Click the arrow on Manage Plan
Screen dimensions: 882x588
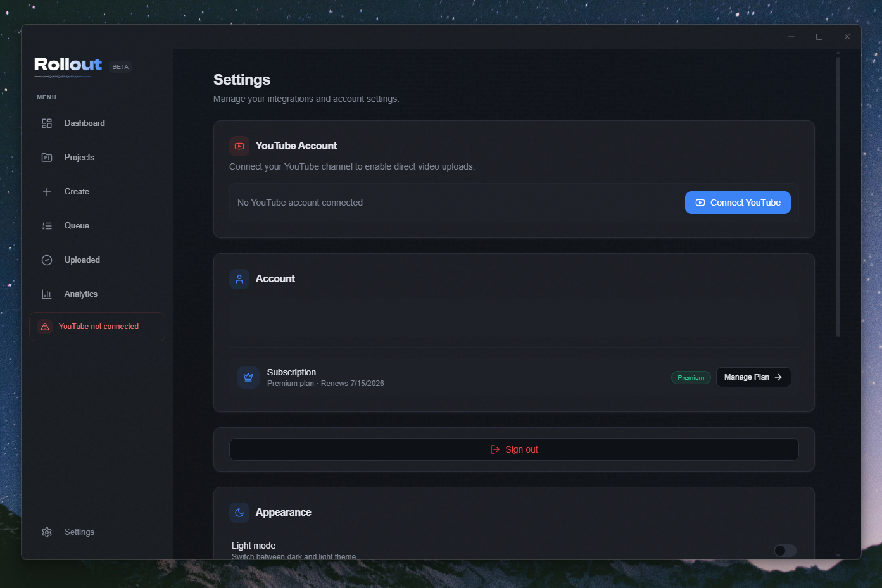[778, 377]
